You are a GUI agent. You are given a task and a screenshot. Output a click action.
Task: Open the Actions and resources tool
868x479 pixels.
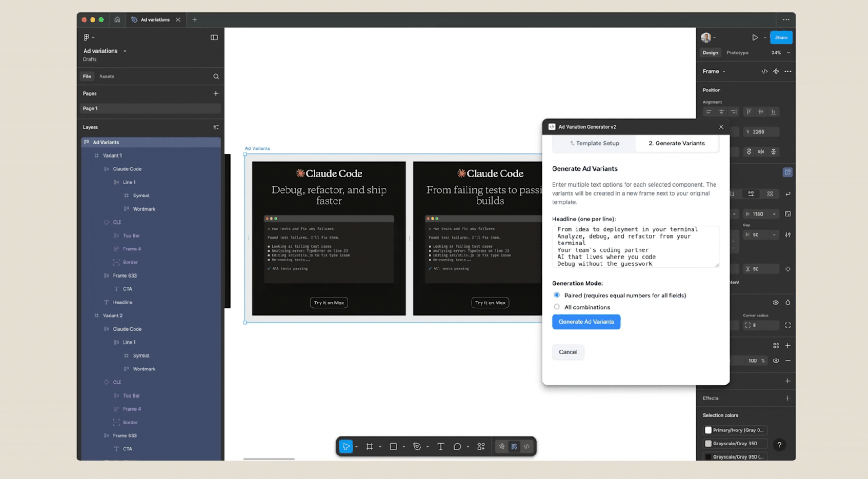(481, 446)
